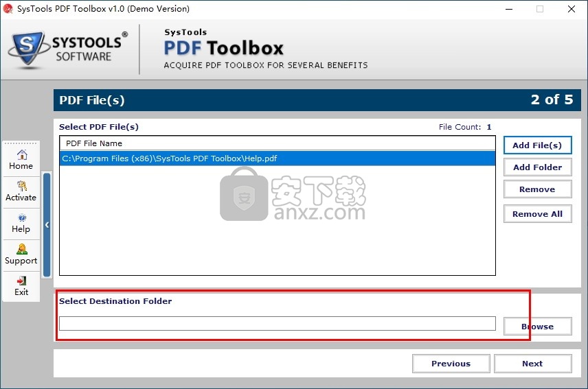588x389 pixels.
Task: Close the SysTools PDF Toolbox window
Action: (571, 9)
